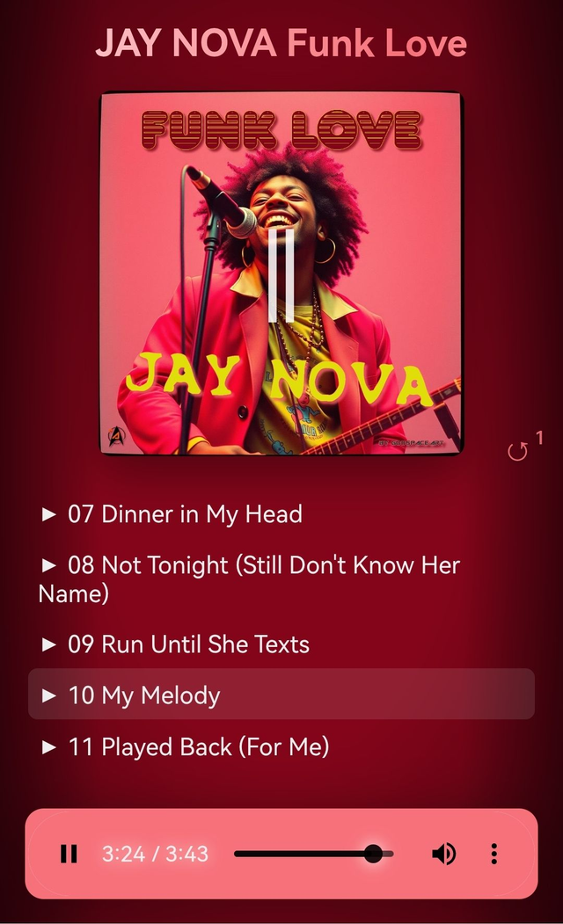The width and height of the screenshot is (563, 924).
Task: Play icon beside 11 Played Back (For Me)
Action: [x=49, y=747]
